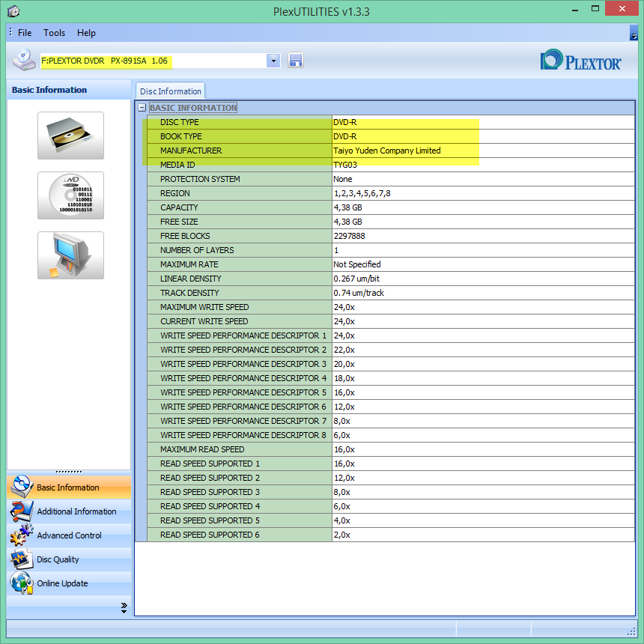This screenshot has width=644, height=644.
Task: Open the drive selection dropdown arrow
Action: click(x=273, y=61)
